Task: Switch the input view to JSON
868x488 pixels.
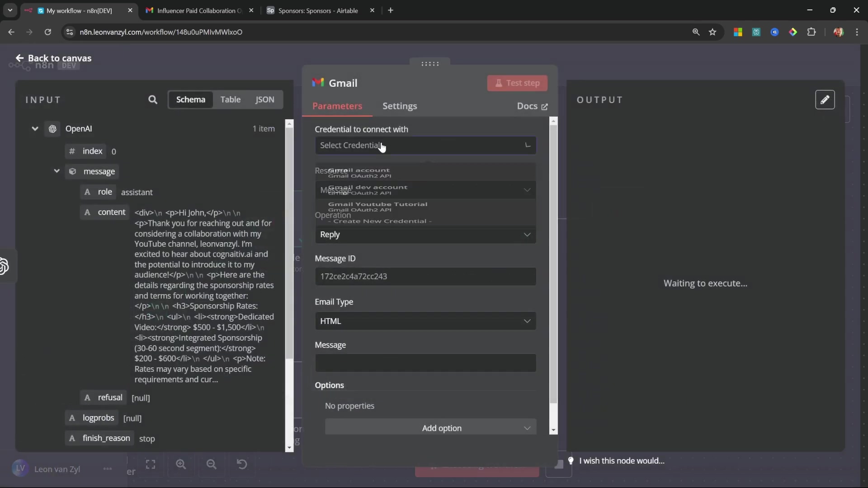Action: click(x=264, y=99)
